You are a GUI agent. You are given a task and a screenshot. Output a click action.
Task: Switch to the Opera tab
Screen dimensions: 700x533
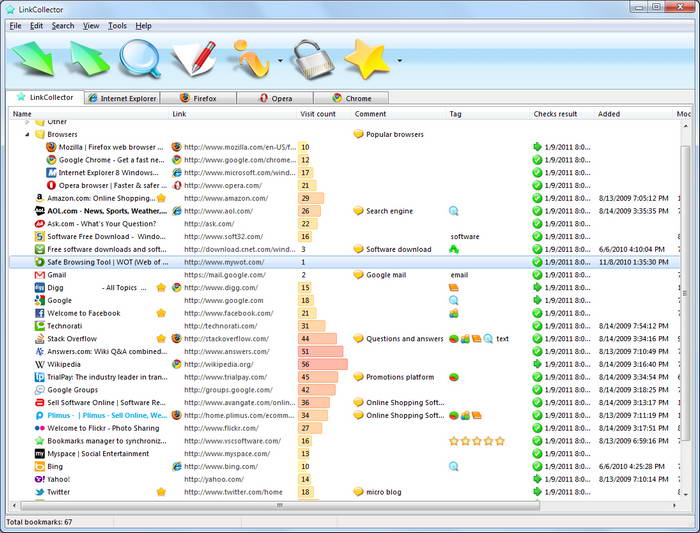[275, 98]
